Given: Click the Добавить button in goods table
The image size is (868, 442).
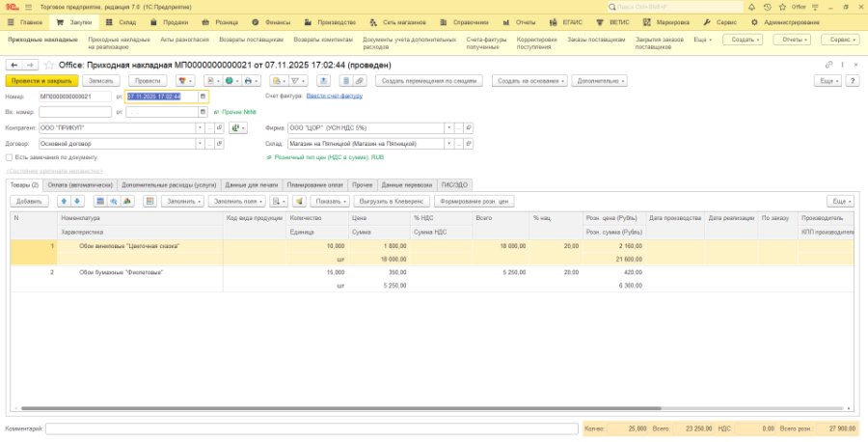Looking at the screenshot, I should (29, 202).
